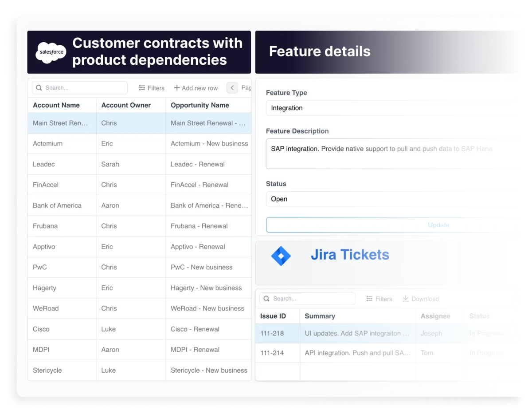Select the FinAccel account cell

(62, 185)
